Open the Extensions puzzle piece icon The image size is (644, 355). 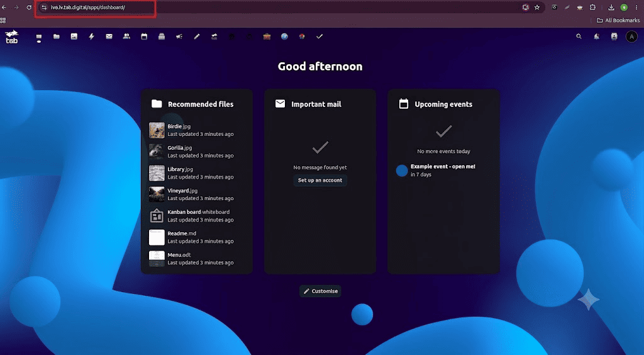click(592, 8)
